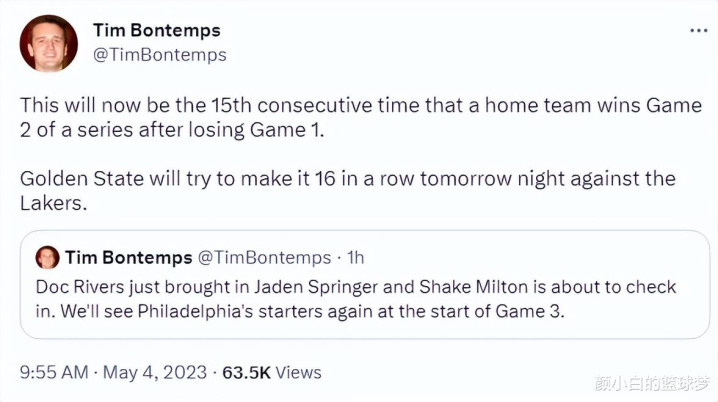Click Jaden Springer's name in the quoted tweet
The image size is (718, 402).
coord(301,287)
